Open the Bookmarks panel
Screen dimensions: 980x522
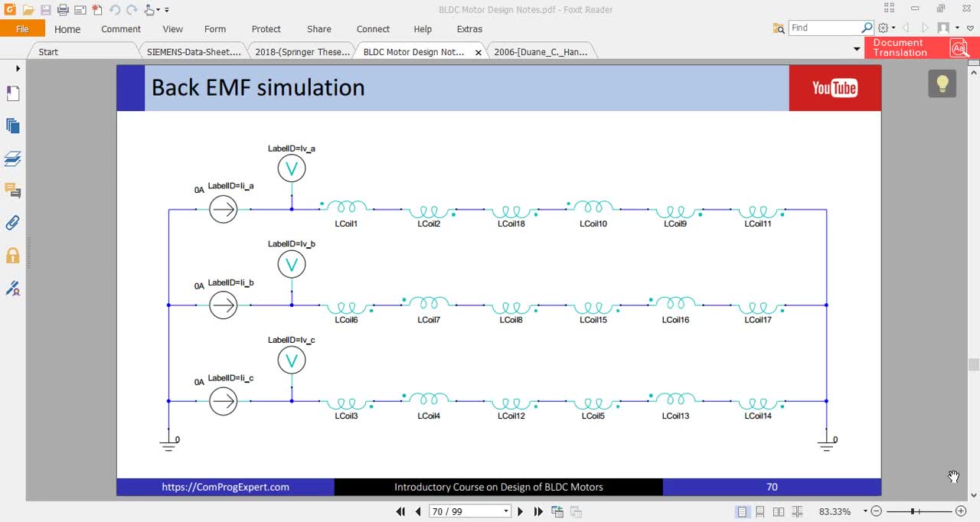pos(12,93)
